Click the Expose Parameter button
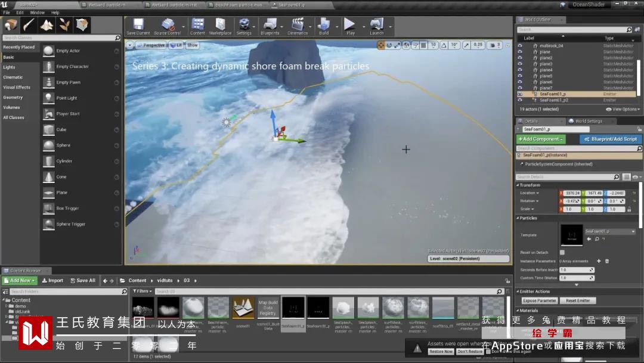Screen dimensions: 644x363 [x=539, y=300]
